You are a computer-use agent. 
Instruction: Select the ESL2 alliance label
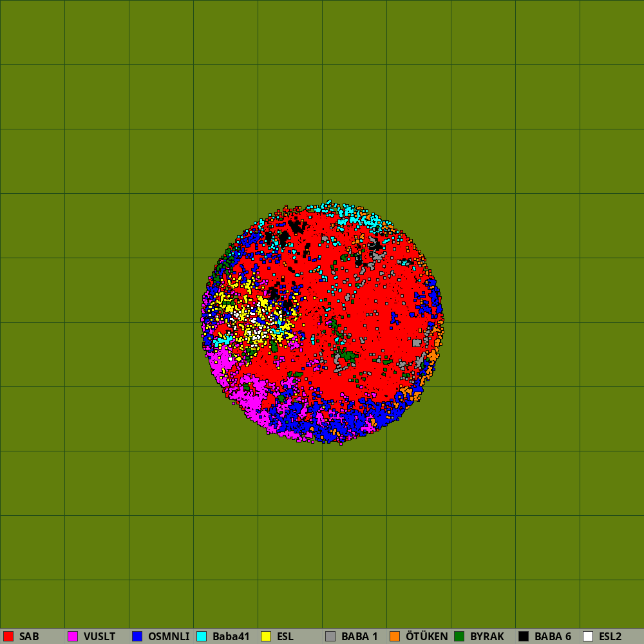tap(610, 637)
